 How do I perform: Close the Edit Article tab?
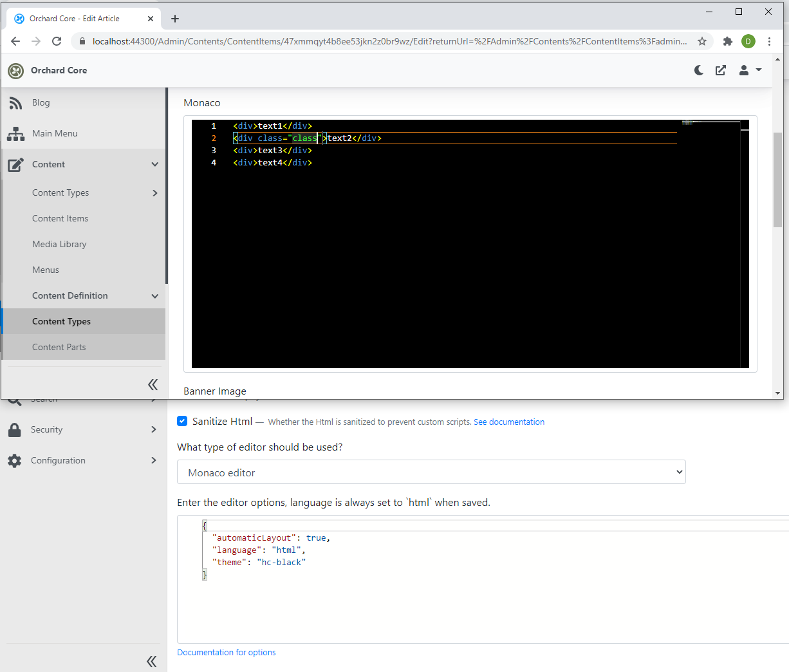tap(150, 19)
